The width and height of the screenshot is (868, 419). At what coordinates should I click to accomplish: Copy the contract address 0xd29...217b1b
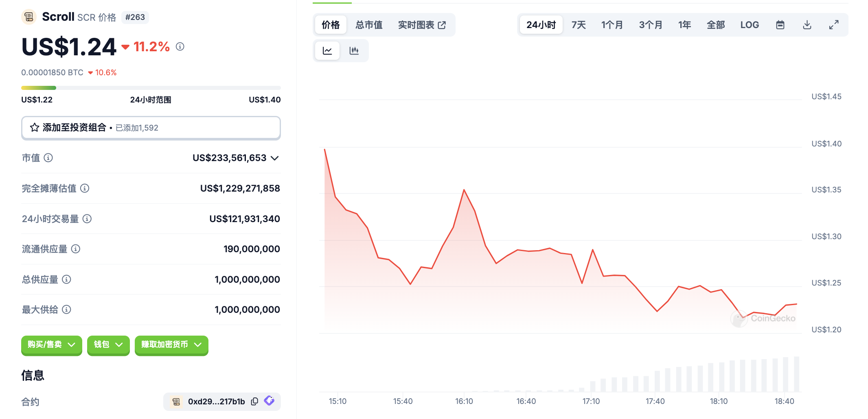(254, 402)
